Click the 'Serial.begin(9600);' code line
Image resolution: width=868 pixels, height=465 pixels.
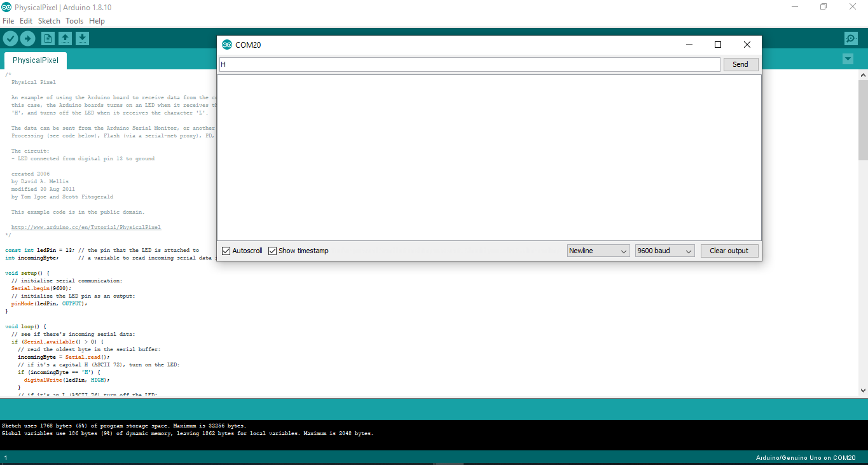41,288
